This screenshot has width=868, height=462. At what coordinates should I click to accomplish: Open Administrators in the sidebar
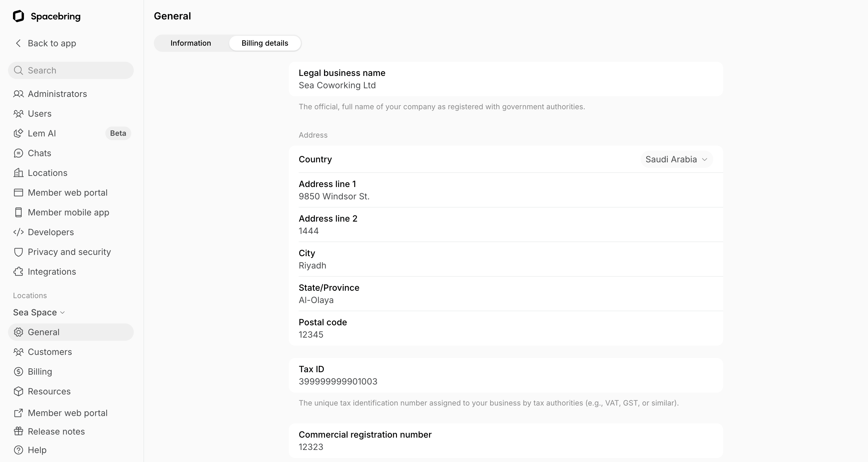click(71, 94)
